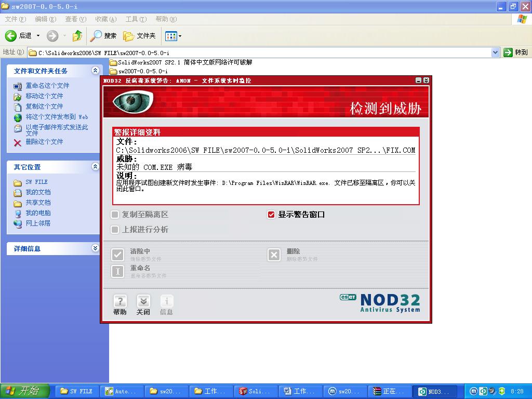Screen dimensions: 532x399
Task: Click the copy file task icon
Action: 18,108
